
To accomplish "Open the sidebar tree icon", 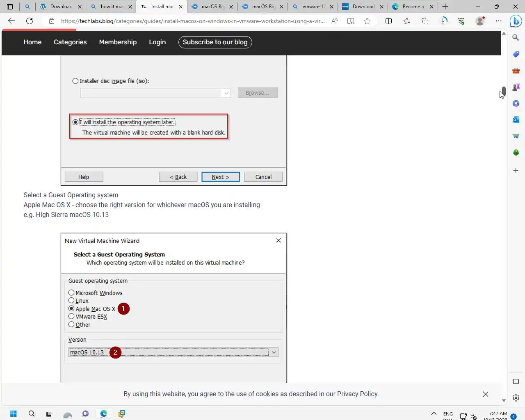I will click(x=516, y=153).
